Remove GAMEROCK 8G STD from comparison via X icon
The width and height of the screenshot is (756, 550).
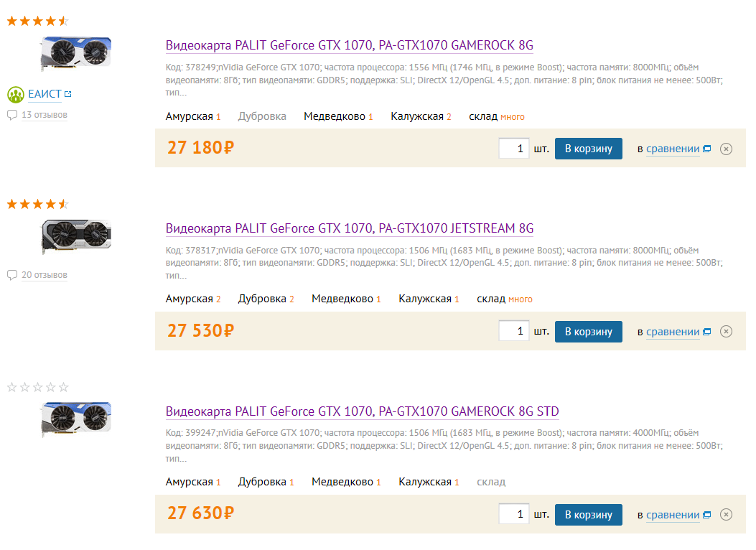coord(726,515)
